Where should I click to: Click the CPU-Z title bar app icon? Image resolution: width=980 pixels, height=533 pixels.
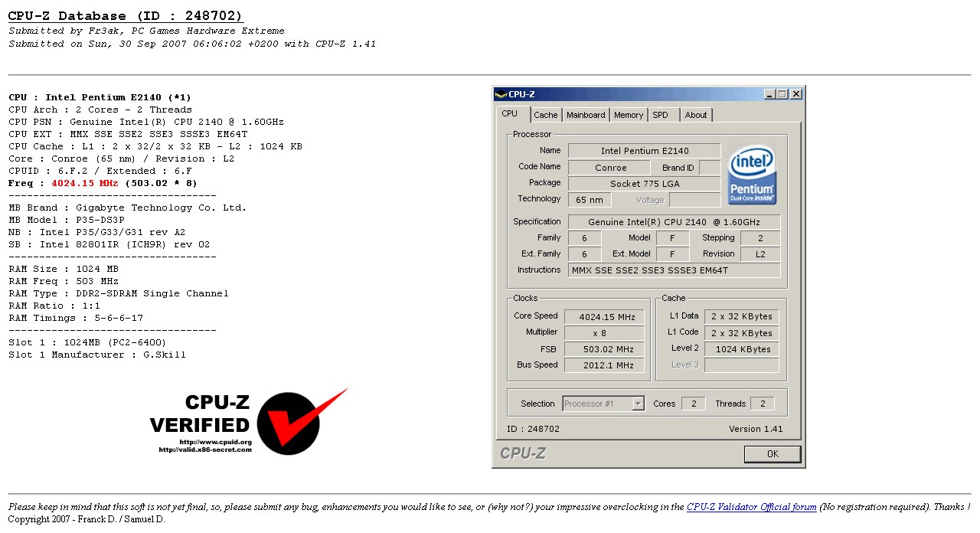point(501,94)
